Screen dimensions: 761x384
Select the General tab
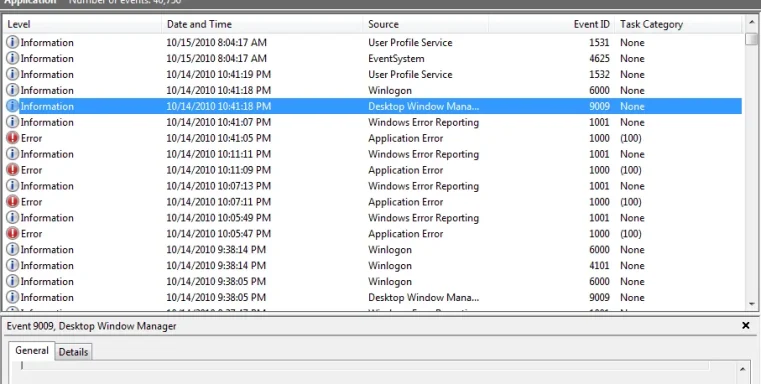pos(32,351)
